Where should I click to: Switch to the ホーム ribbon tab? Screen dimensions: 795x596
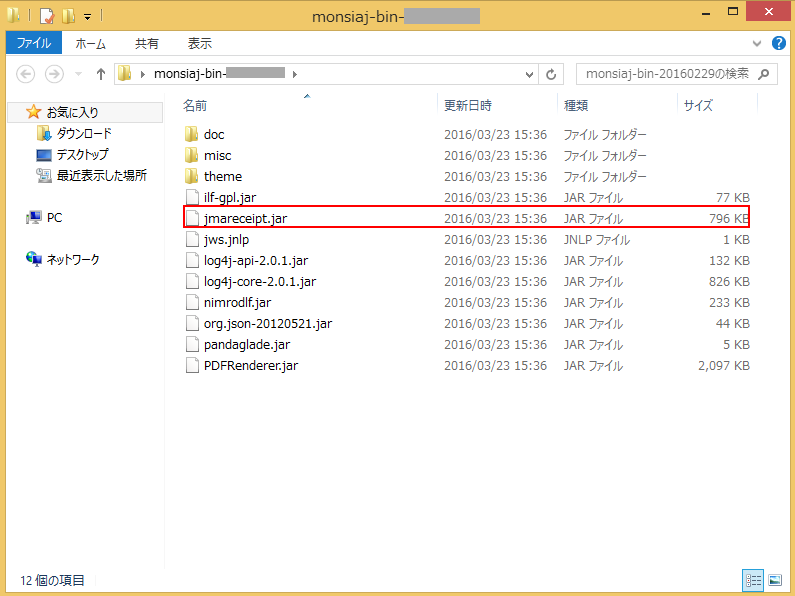[x=91, y=44]
